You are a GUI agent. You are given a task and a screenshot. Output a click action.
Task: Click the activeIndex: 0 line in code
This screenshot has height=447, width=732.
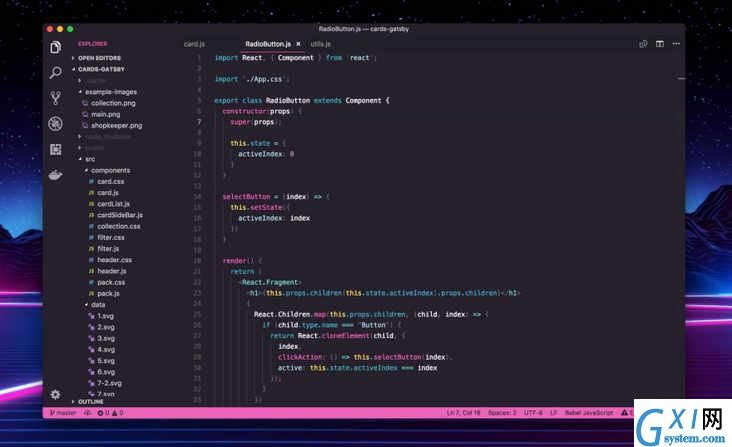[266, 154]
